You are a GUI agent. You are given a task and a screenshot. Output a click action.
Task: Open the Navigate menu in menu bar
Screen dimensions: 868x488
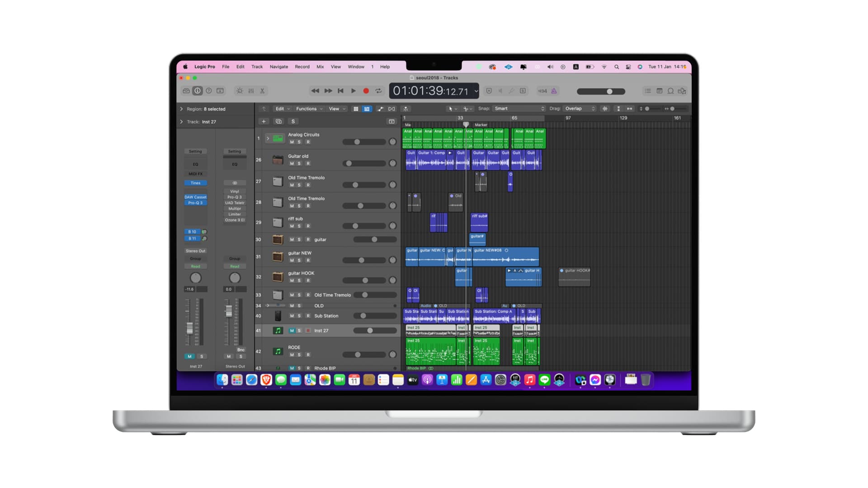tap(278, 67)
